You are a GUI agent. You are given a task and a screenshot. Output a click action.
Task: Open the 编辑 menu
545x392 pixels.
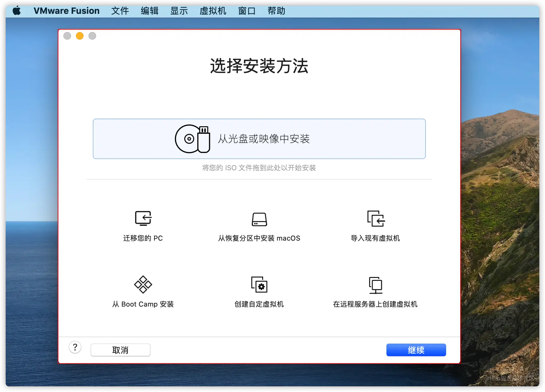click(149, 11)
